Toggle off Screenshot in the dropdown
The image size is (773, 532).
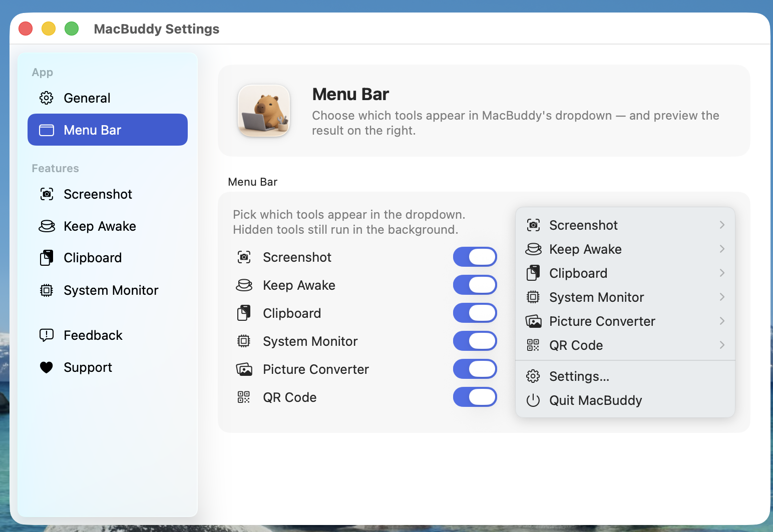475,257
